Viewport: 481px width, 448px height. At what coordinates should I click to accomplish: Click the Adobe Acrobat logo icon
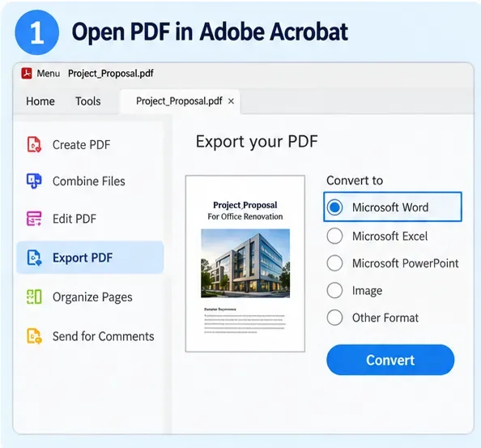(27, 74)
